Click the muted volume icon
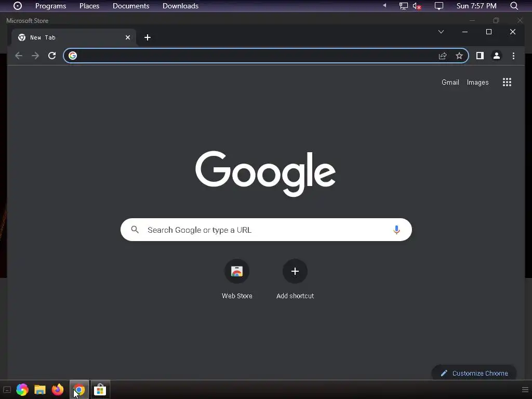This screenshot has width=532, height=399. pos(417,6)
